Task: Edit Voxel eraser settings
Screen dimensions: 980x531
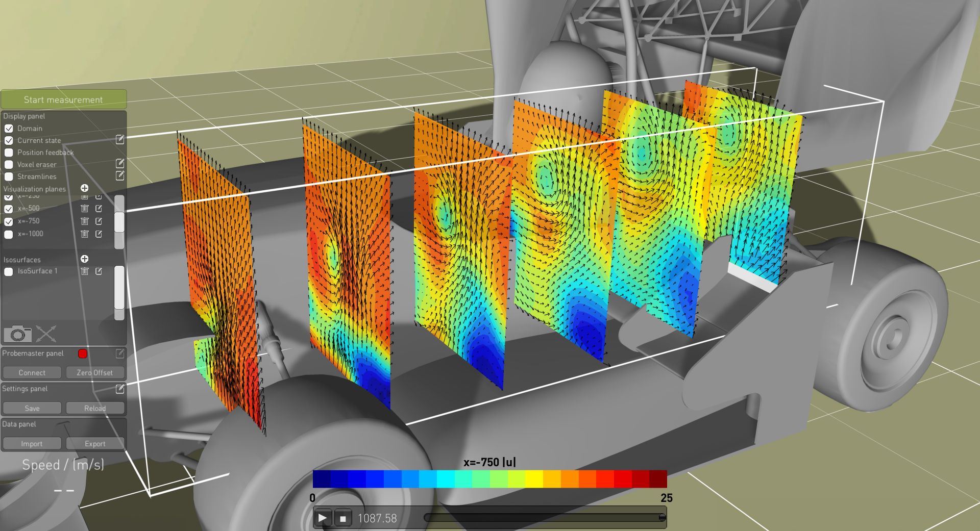Action: pos(120,164)
